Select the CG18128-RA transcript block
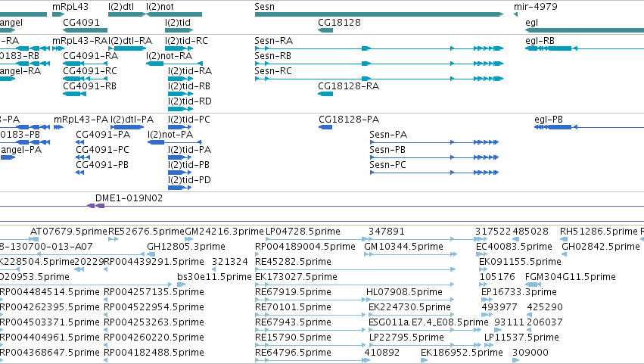This screenshot has width=644, height=364. coord(325,94)
